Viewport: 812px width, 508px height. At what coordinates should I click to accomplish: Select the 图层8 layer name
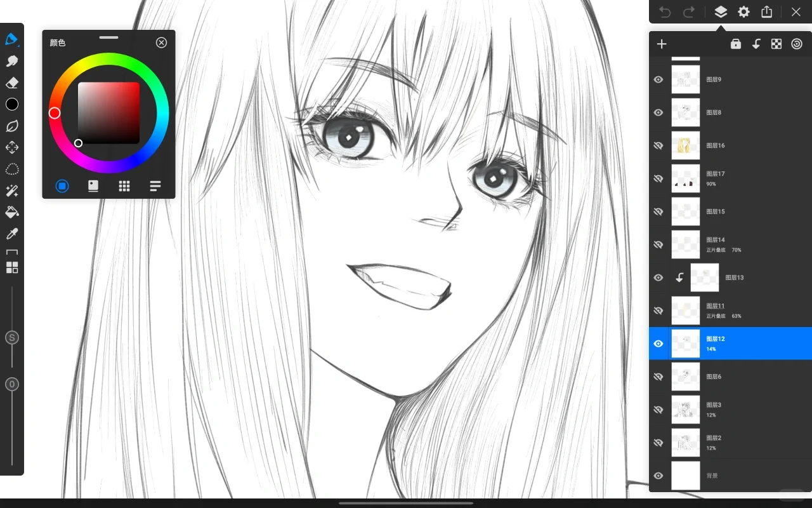(714, 112)
